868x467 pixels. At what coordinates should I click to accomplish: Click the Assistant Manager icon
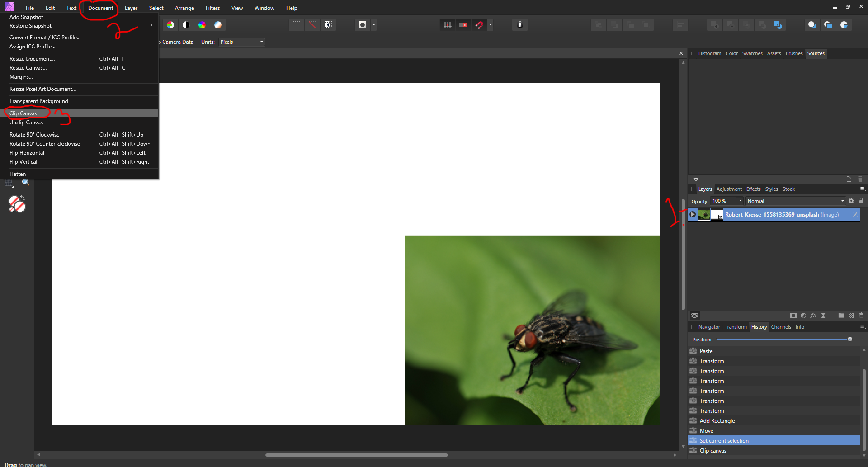520,25
